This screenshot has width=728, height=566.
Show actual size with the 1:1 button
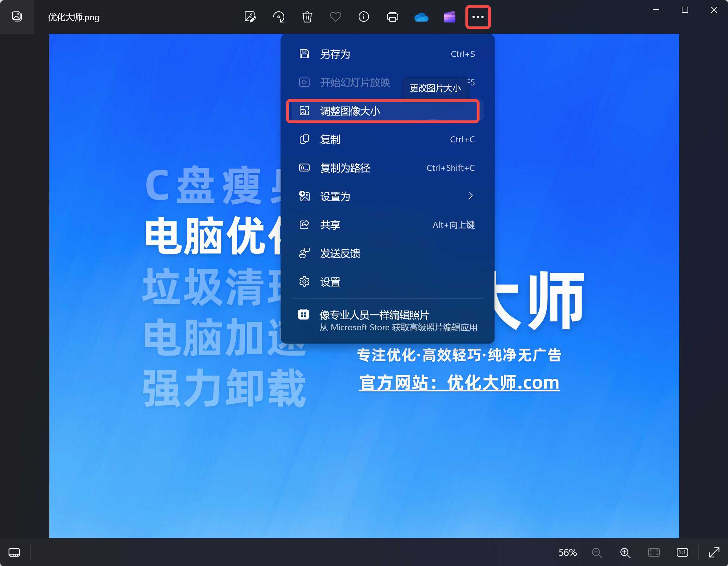[x=682, y=552]
